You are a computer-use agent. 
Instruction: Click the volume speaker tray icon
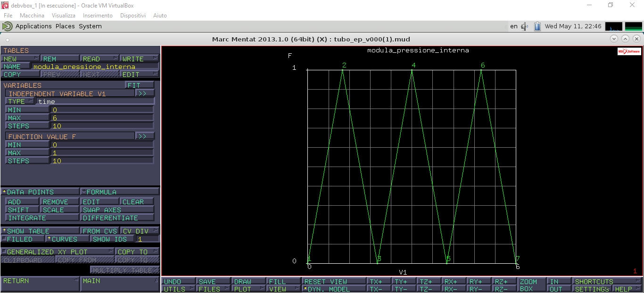click(x=524, y=26)
